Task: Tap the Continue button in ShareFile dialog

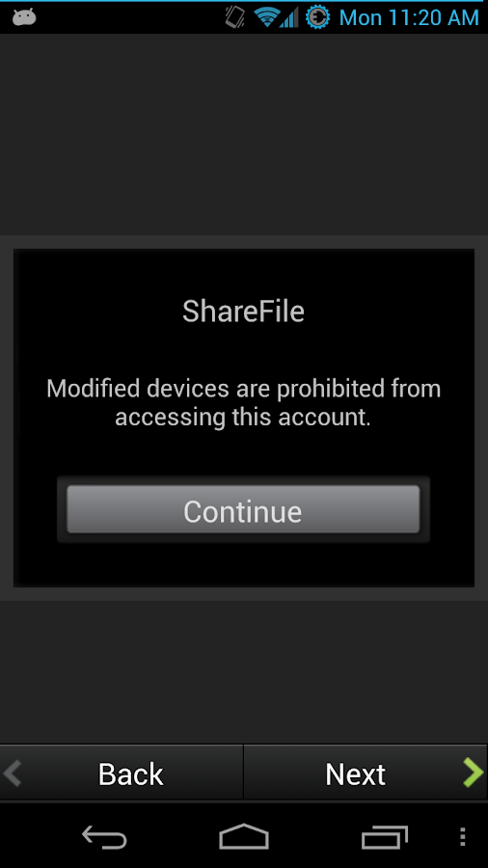Action: click(x=243, y=510)
